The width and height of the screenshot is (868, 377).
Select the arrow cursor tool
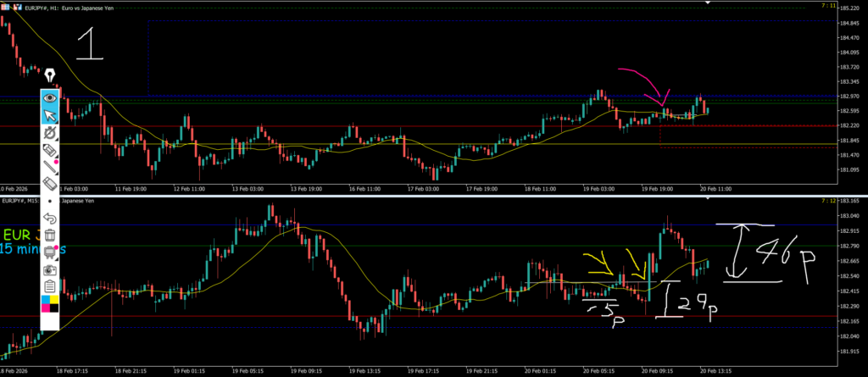pos(50,115)
